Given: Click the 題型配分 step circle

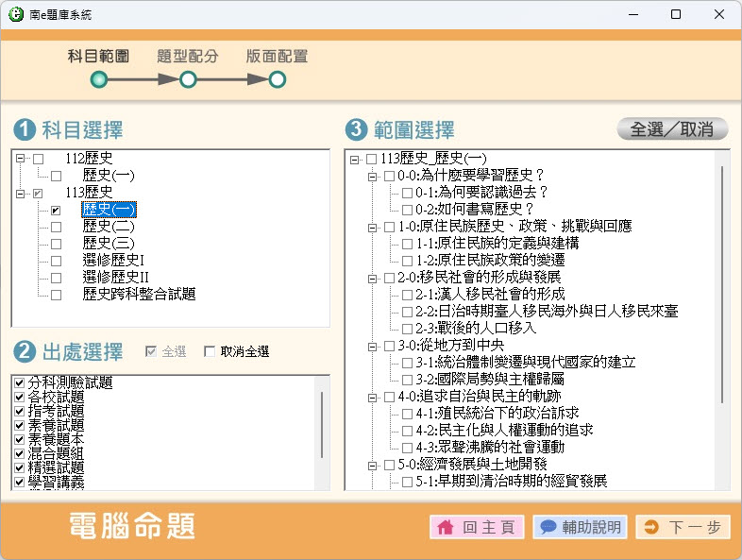Looking at the screenshot, I should (x=188, y=80).
